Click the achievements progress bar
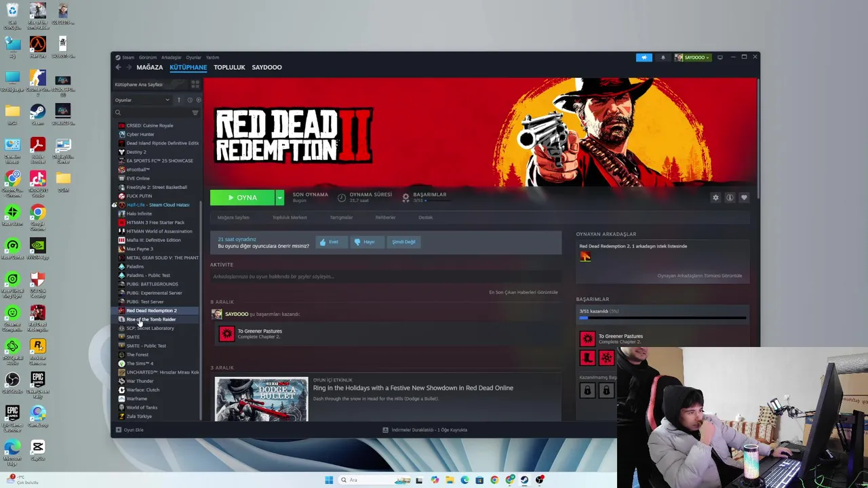868x488 pixels. (x=663, y=318)
